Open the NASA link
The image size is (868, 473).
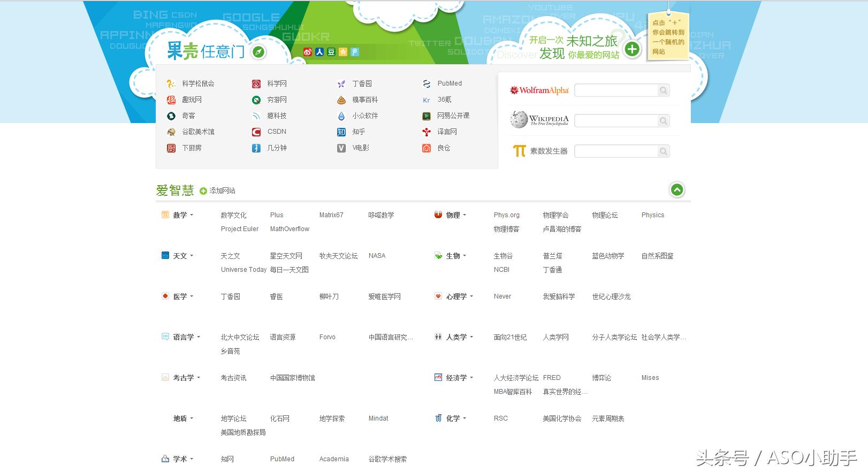(x=377, y=256)
